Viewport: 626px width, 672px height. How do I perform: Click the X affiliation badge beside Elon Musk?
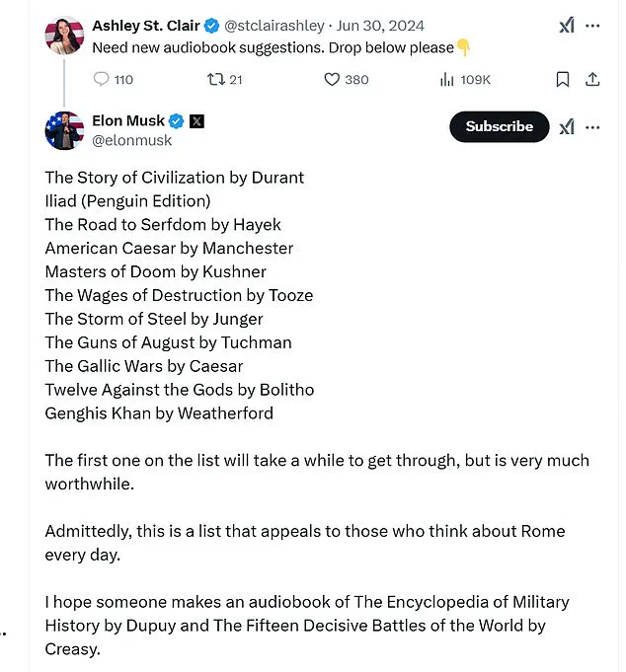[x=196, y=121]
